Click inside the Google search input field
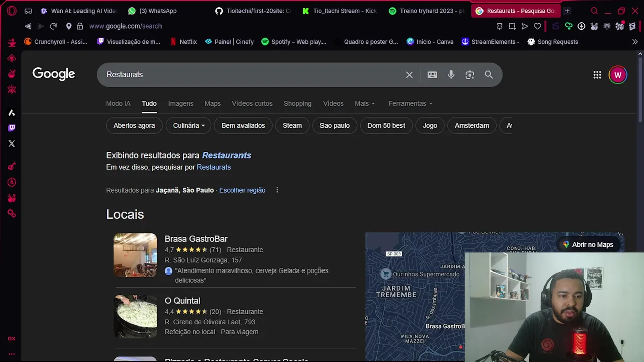The width and height of the screenshot is (644, 362). [252, 75]
